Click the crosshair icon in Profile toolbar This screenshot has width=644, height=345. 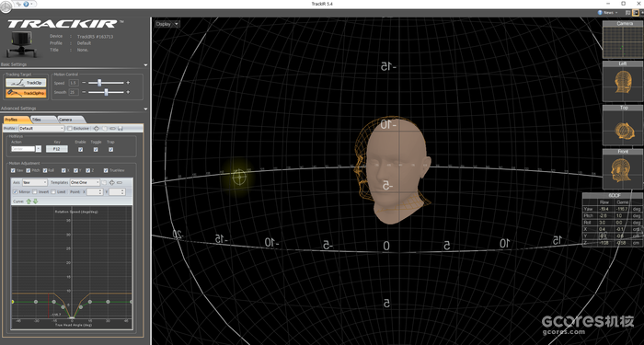tap(97, 129)
